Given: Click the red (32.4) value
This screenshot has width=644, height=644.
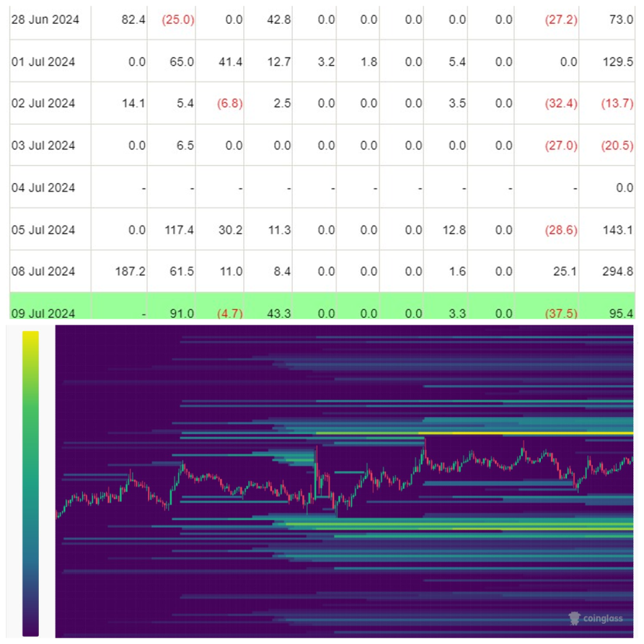Looking at the screenshot, I should point(561,103).
